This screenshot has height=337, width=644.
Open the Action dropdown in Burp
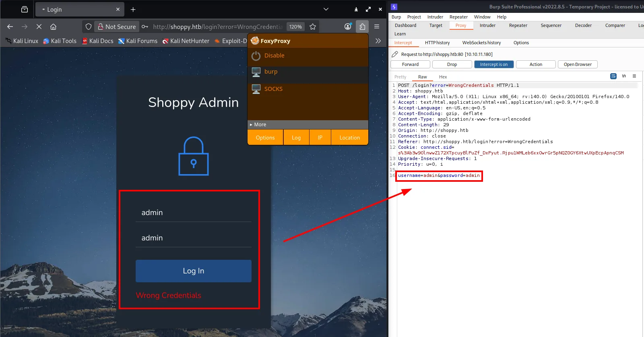click(x=536, y=64)
